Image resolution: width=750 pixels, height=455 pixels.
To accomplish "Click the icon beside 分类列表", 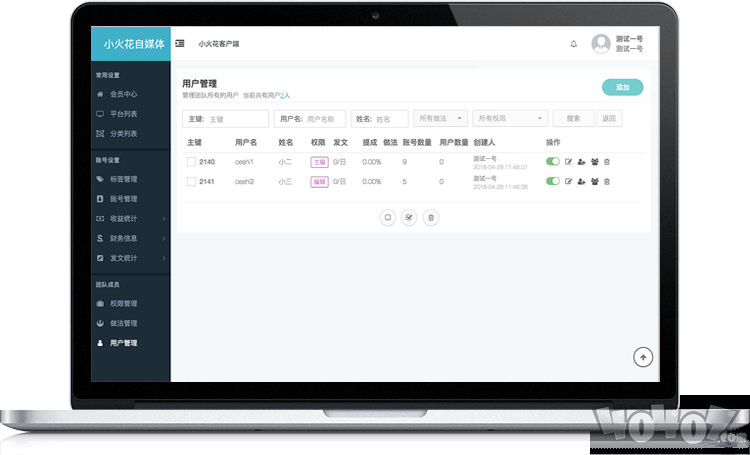I will [x=100, y=133].
